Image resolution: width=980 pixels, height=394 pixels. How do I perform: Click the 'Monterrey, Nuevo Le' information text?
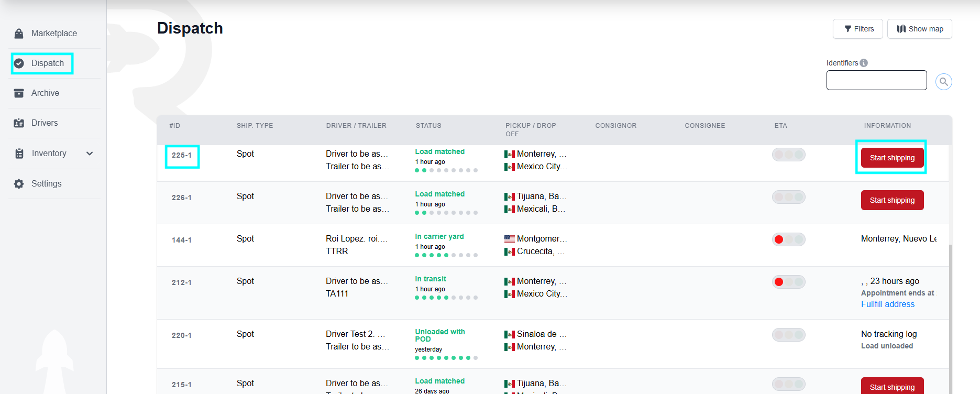[899, 239]
